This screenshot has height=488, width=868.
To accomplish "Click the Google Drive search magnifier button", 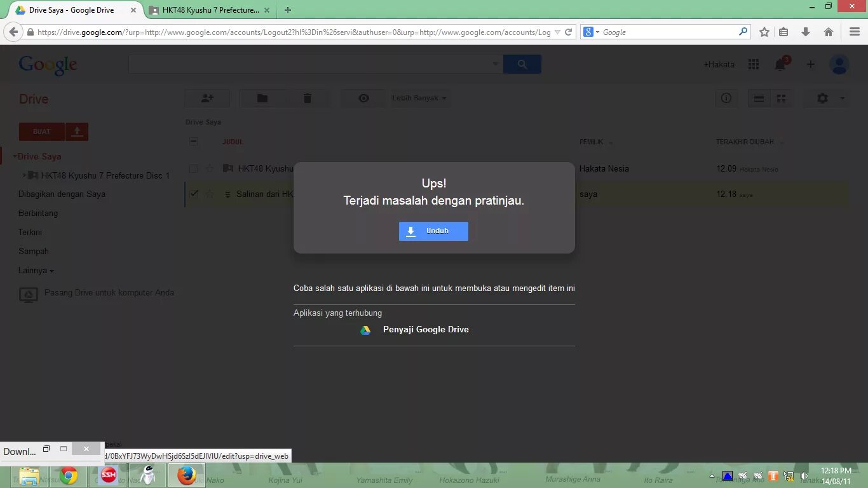I will click(522, 64).
